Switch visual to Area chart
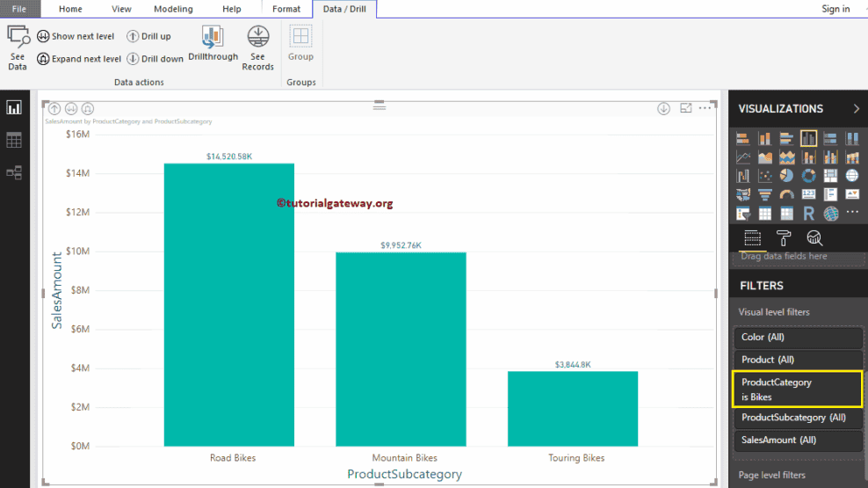Image resolution: width=868 pixels, height=488 pixels. point(764,157)
